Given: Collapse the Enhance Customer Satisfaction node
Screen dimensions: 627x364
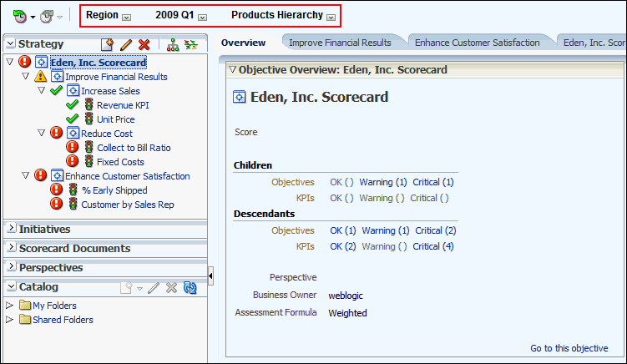Looking at the screenshot, I should point(26,175).
